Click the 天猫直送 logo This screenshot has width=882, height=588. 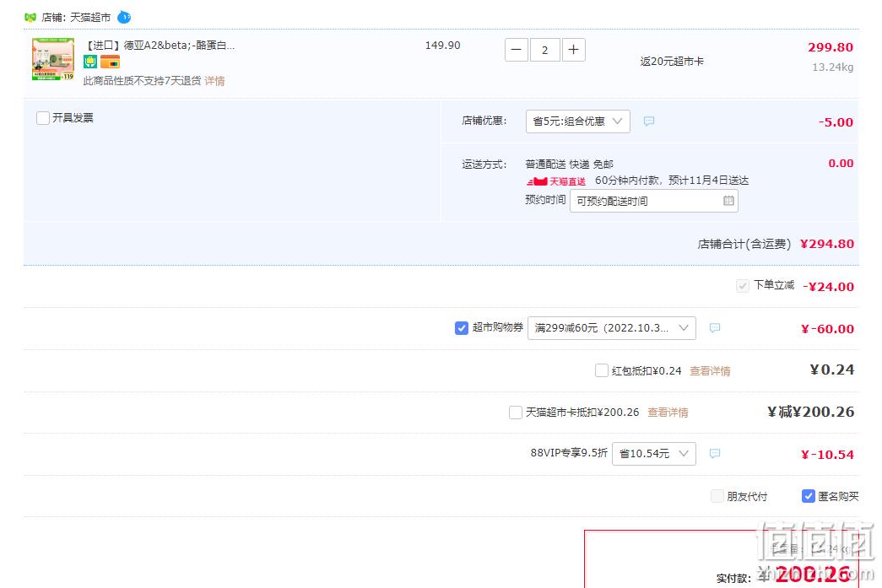point(555,181)
